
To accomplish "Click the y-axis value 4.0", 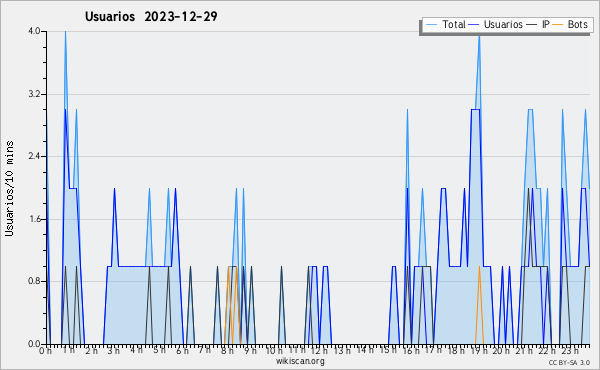I will 34,31.
